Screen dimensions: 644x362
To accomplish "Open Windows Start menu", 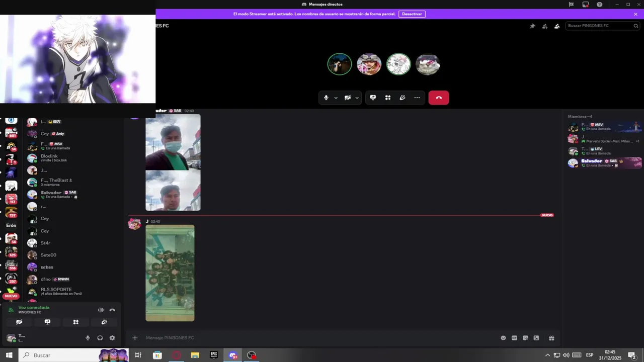I will point(9,355).
